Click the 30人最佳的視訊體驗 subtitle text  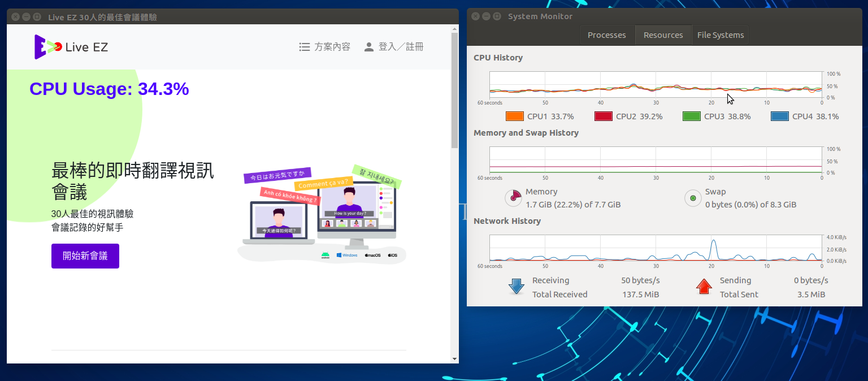[x=92, y=214]
